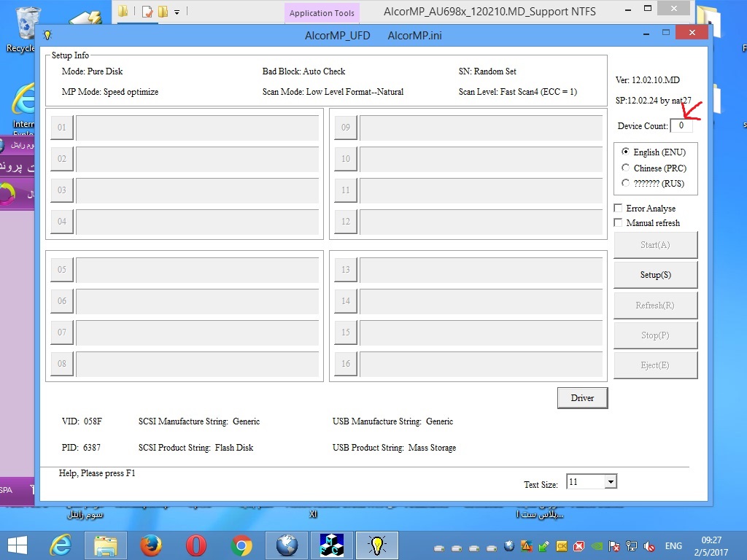Switch to the Application Tools tab in Explorer
This screenshot has height=560, width=747.
coord(322,13)
